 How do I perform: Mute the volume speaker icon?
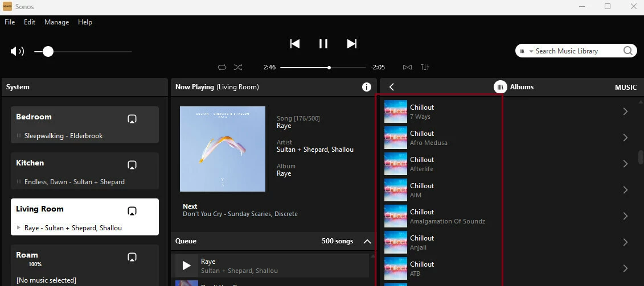17,51
